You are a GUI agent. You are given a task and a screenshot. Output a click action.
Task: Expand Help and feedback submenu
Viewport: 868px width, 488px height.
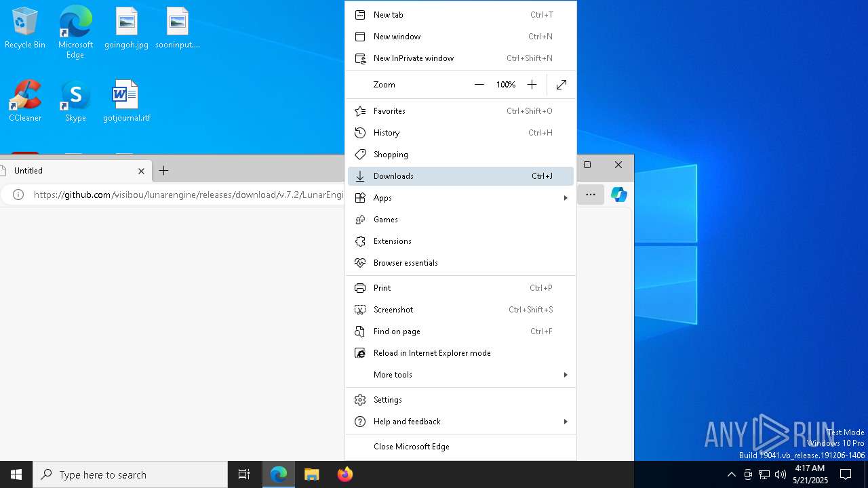pos(460,422)
